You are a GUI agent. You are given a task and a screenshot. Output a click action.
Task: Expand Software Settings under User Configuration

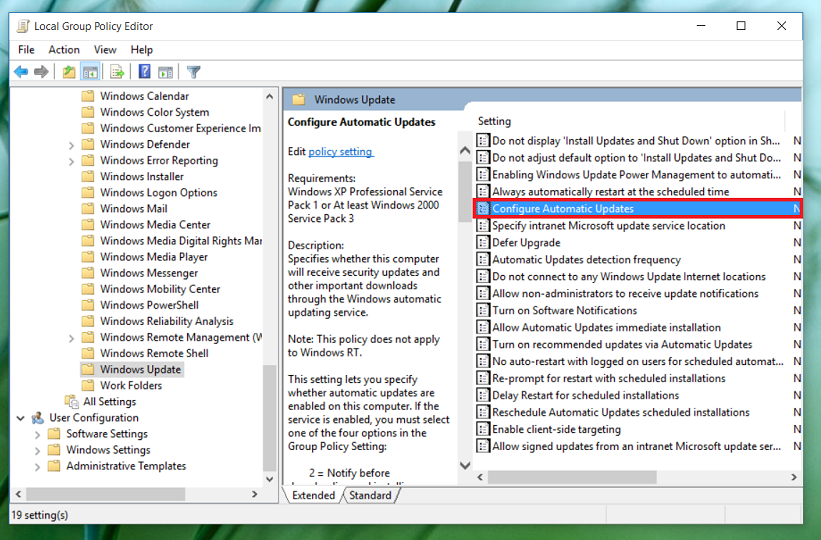coord(37,434)
